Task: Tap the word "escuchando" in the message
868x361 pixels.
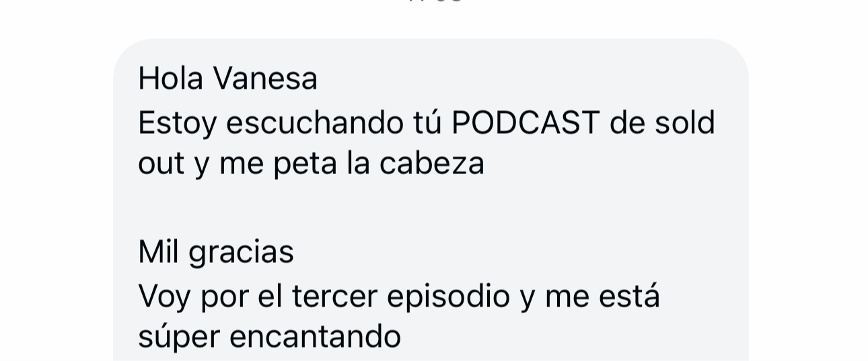Action: tap(315, 122)
